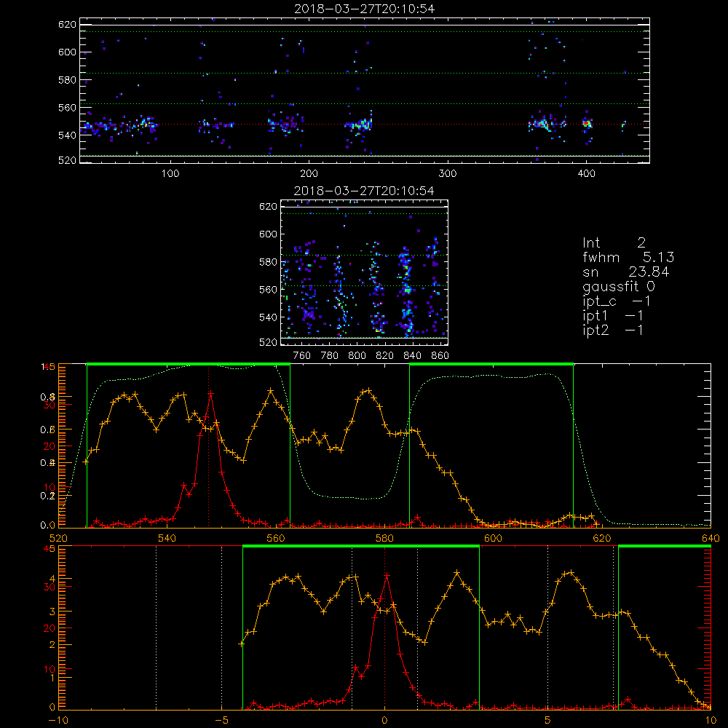The image size is (728, 728).
Task: Click the top plot title 2018-03-27T20:10:54
Action: [365, 9]
